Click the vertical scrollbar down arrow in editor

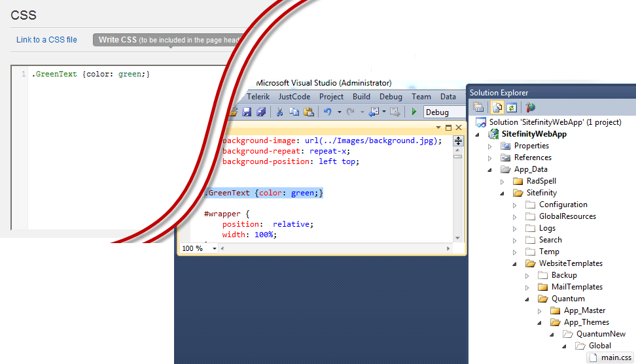(457, 238)
